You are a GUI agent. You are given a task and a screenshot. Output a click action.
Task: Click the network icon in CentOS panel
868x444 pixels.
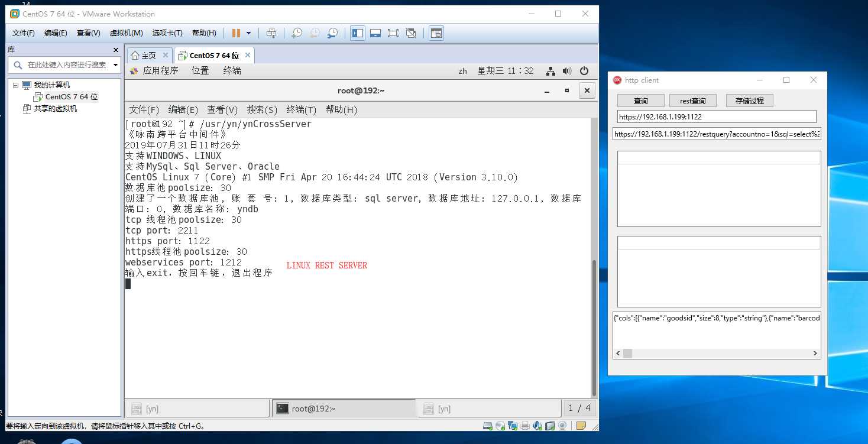[x=550, y=71]
